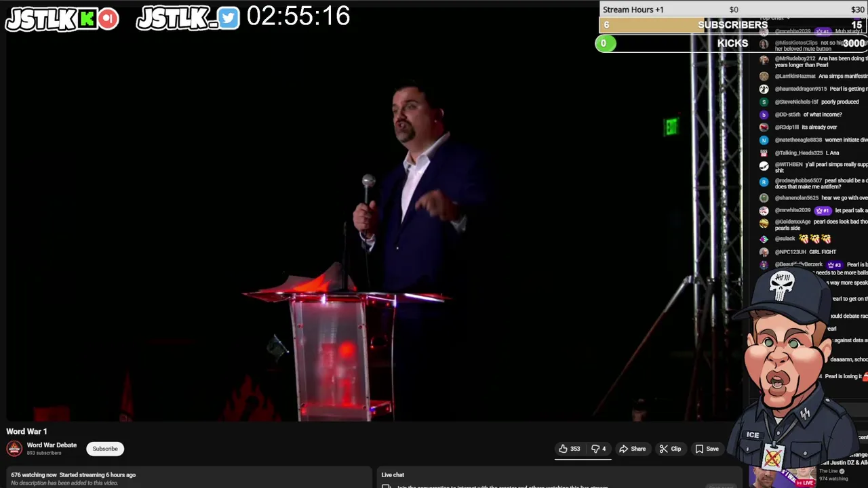Click the '676 watching now' stream info text

point(34,475)
